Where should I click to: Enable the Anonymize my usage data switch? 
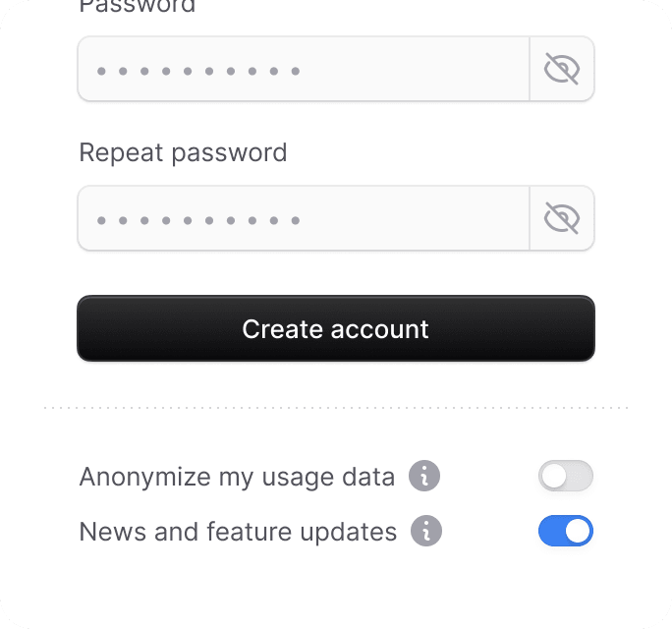tap(566, 476)
